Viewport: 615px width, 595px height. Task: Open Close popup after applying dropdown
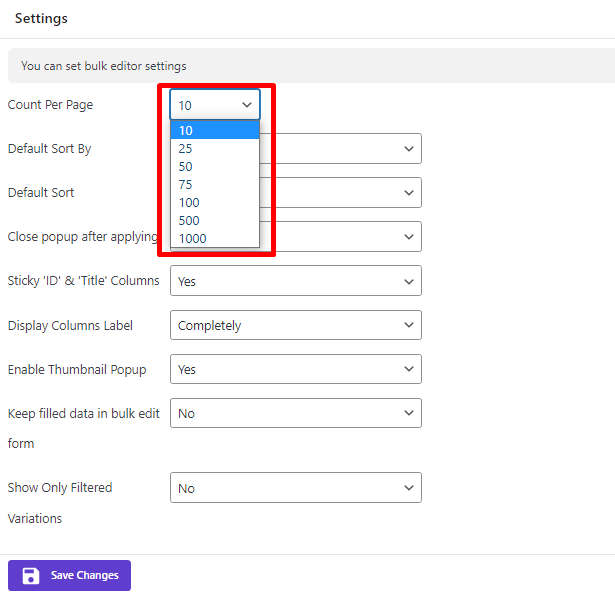[x=408, y=237]
